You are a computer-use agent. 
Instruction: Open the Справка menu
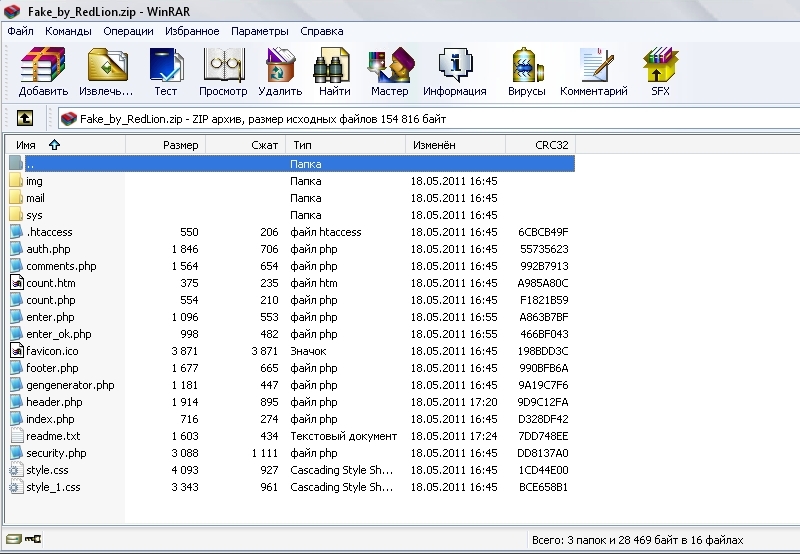(x=321, y=31)
